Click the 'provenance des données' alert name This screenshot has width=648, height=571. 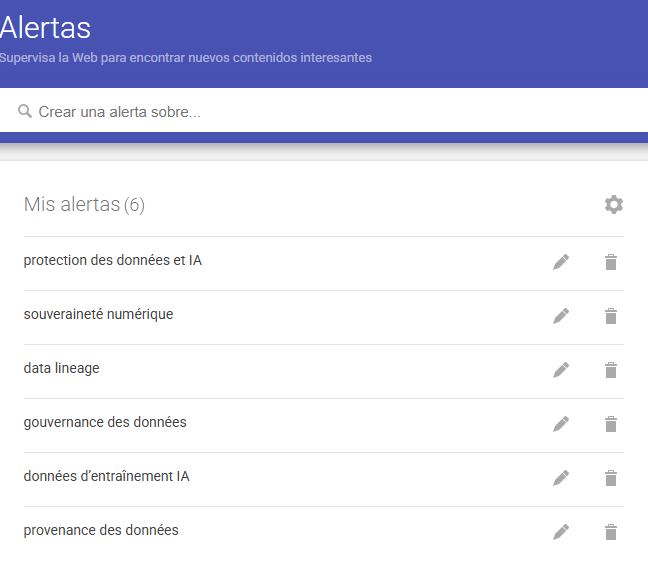(x=101, y=530)
